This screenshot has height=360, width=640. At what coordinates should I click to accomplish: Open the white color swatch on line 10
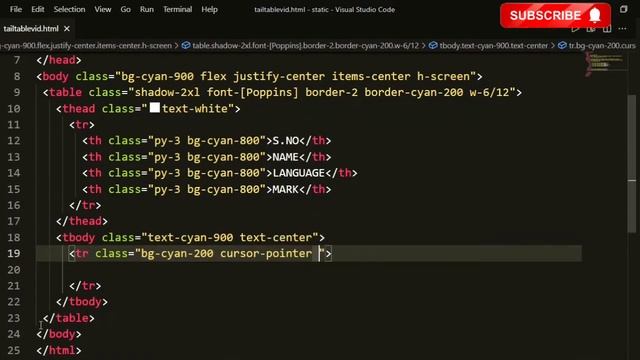point(155,108)
